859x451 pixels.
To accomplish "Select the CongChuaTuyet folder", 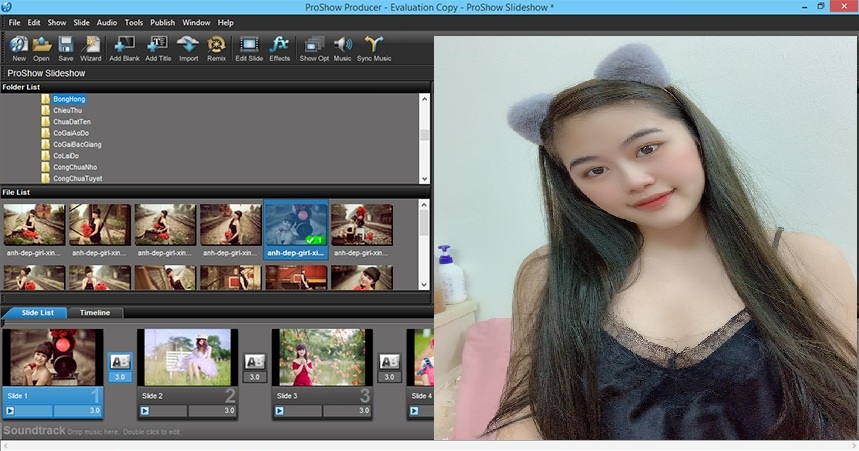I will (77, 179).
